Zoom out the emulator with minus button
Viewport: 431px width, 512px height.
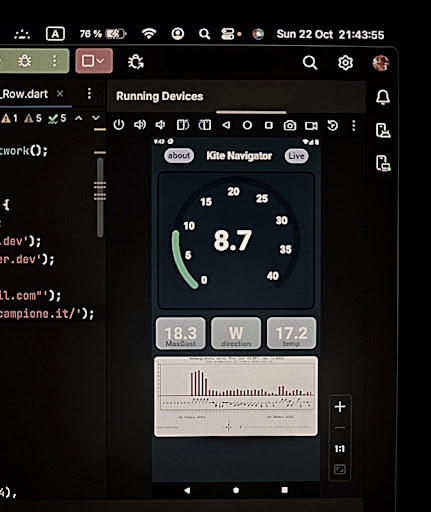(340, 428)
